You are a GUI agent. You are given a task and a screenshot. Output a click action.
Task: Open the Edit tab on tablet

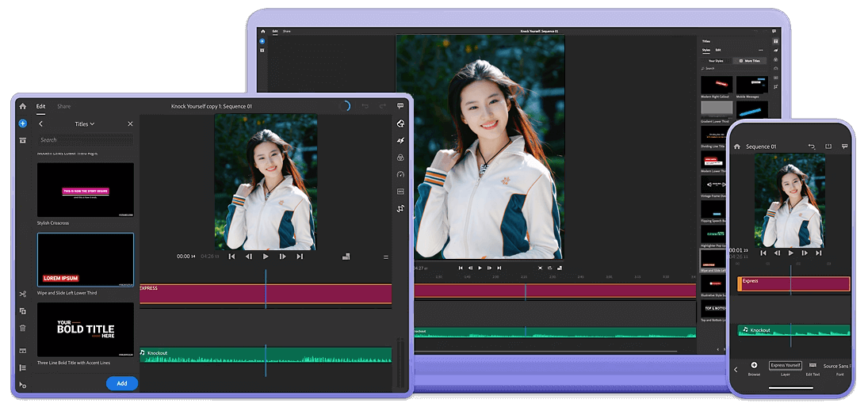(x=41, y=106)
